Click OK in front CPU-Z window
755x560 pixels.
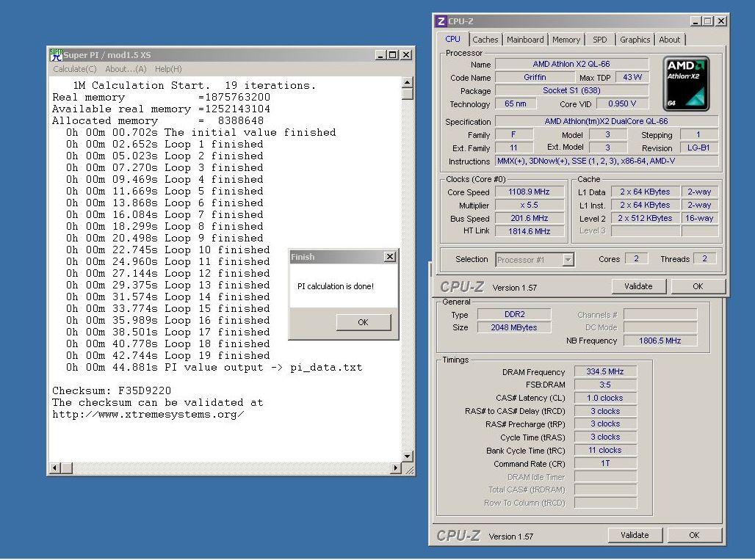point(698,286)
